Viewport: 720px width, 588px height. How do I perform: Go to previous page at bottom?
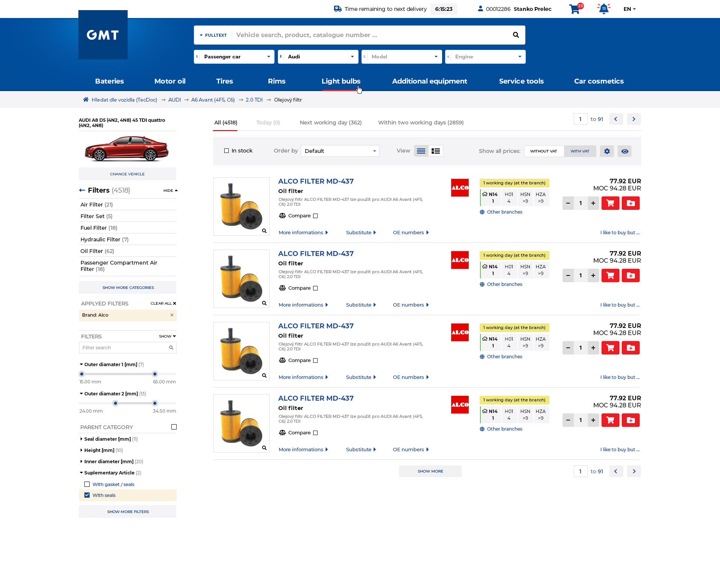[x=616, y=471]
